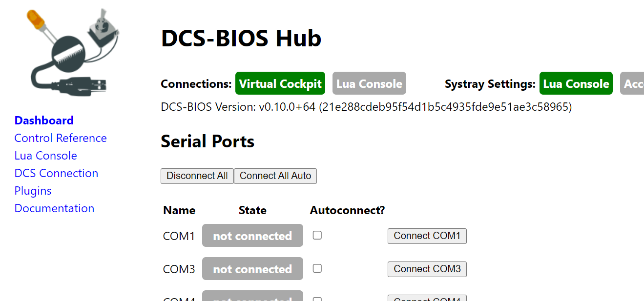Go to Lua Console in sidebar
Screen dimensions: 644x301
coord(46,156)
